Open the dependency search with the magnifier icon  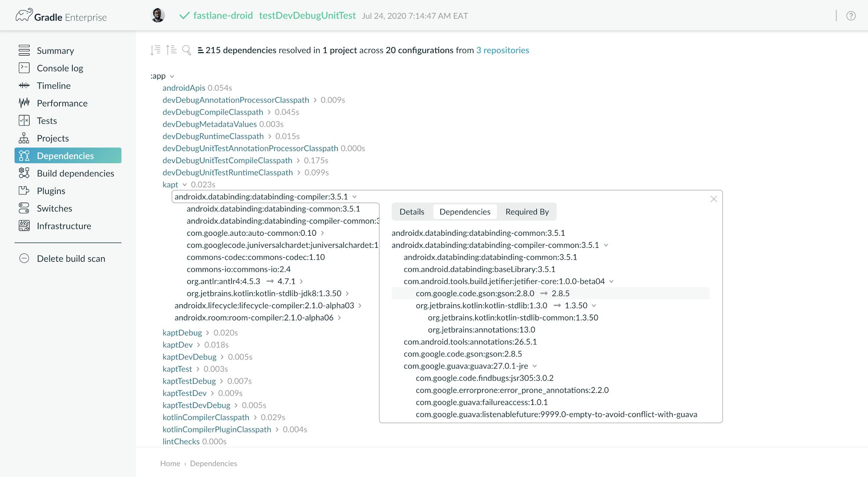[x=187, y=50]
